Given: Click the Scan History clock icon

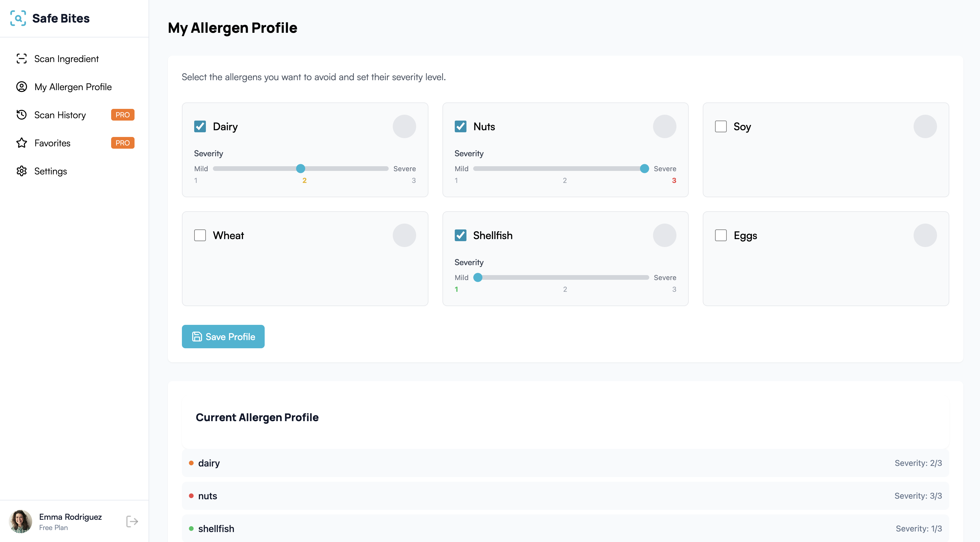Looking at the screenshot, I should point(22,115).
